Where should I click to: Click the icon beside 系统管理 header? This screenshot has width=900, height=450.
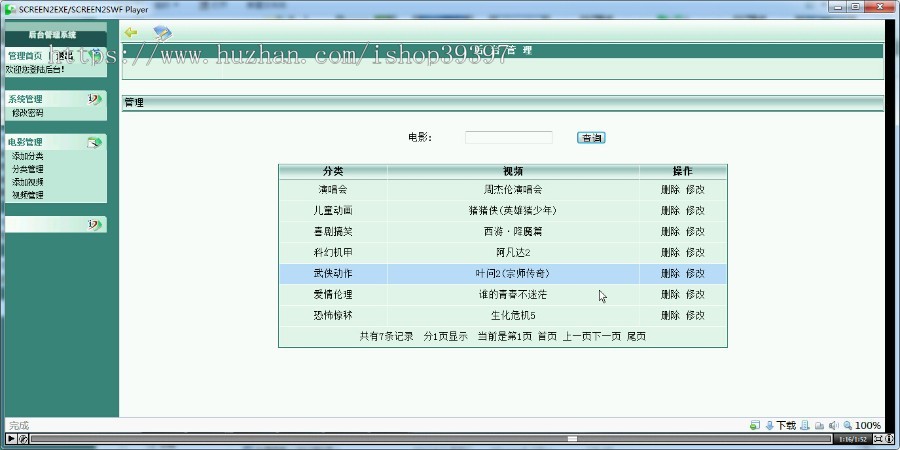(x=95, y=99)
